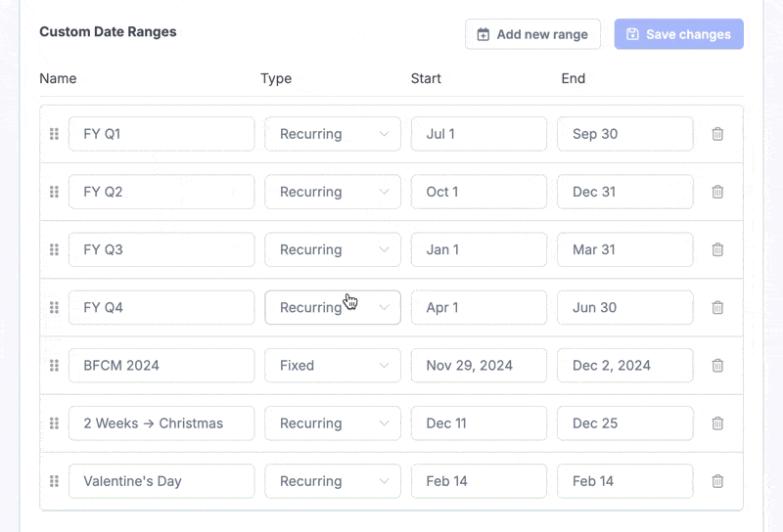The width and height of the screenshot is (783, 532).
Task: Click drag handle of FY Q2 row
Action: tap(54, 192)
